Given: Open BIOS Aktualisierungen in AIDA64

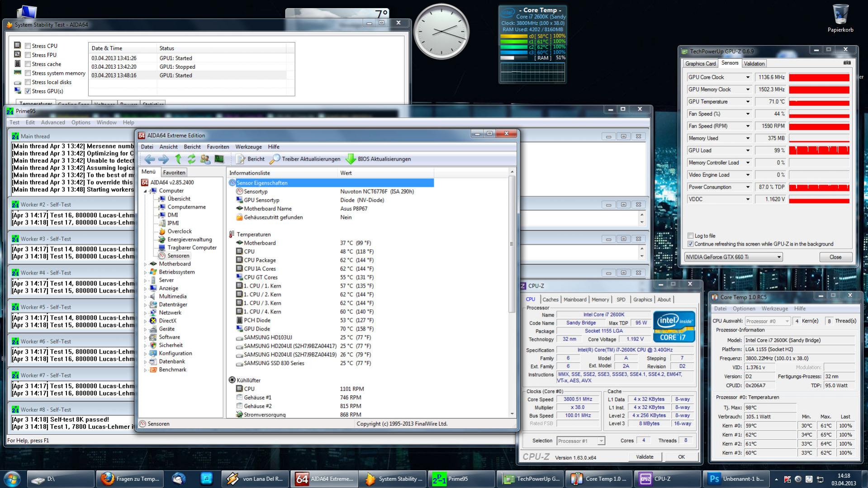Looking at the screenshot, I should 379,159.
